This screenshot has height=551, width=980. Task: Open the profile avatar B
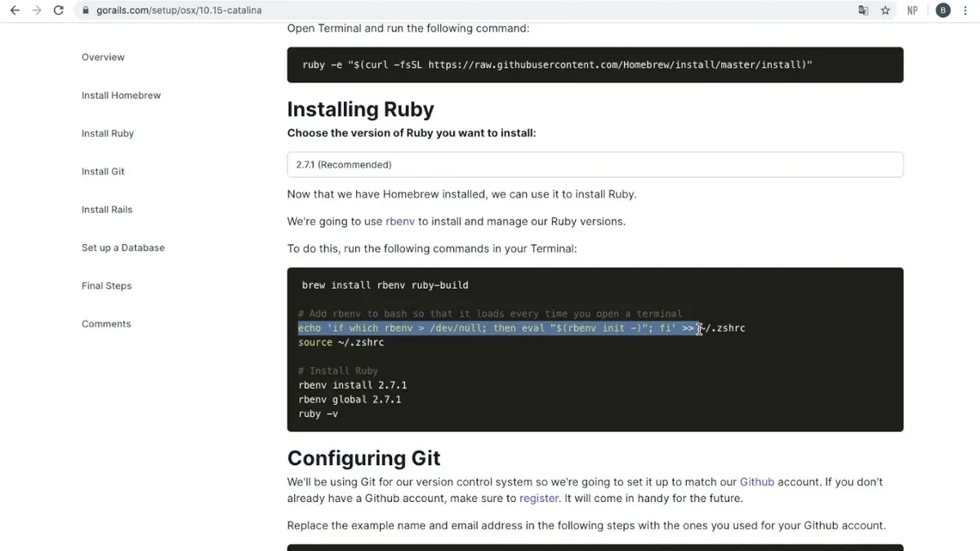[x=943, y=11]
